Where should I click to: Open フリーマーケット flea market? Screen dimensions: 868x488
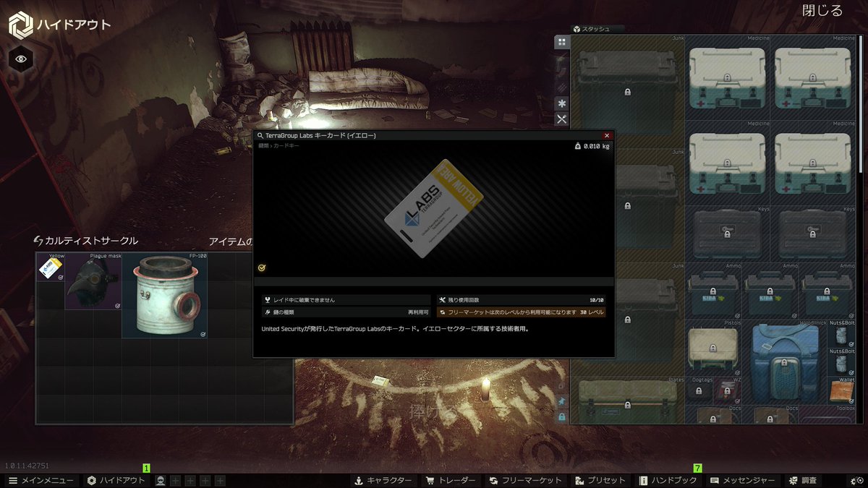[525, 480]
